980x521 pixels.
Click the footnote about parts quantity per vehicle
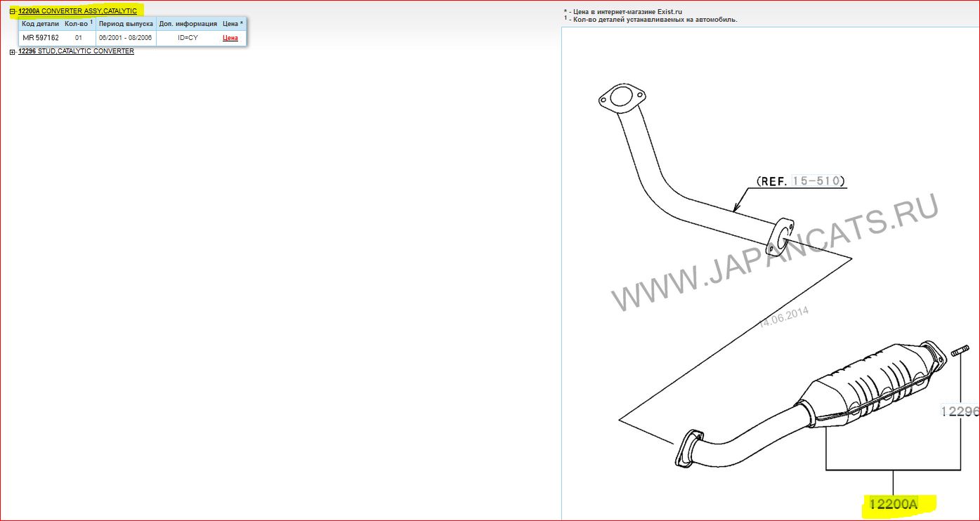651,20
